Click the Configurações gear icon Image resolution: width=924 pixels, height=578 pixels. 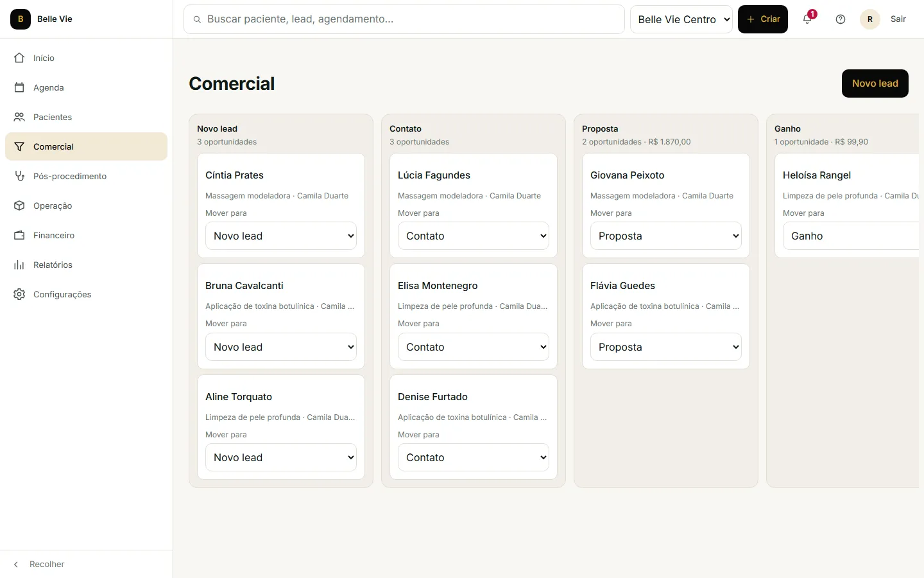pos(19,294)
